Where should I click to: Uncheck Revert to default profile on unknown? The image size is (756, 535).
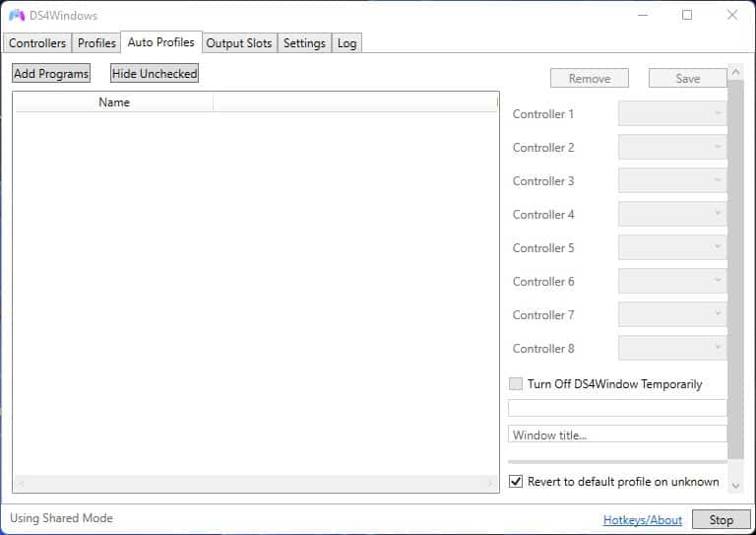click(x=516, y=482)
